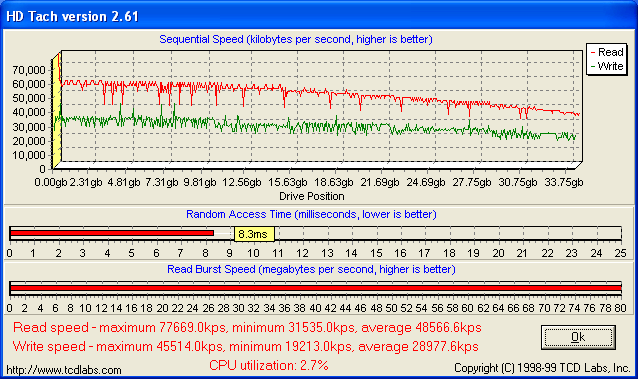Click the 10,000 y-axis label

(28, 155)
